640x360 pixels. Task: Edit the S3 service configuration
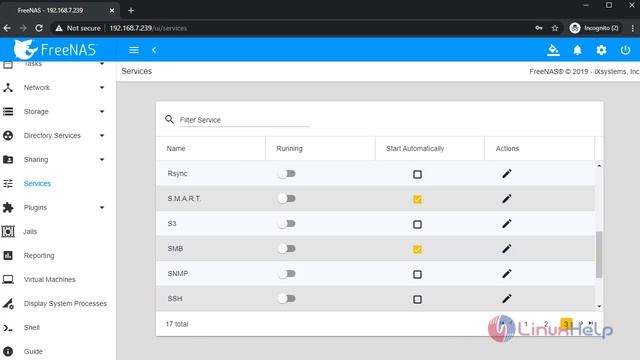507,224
